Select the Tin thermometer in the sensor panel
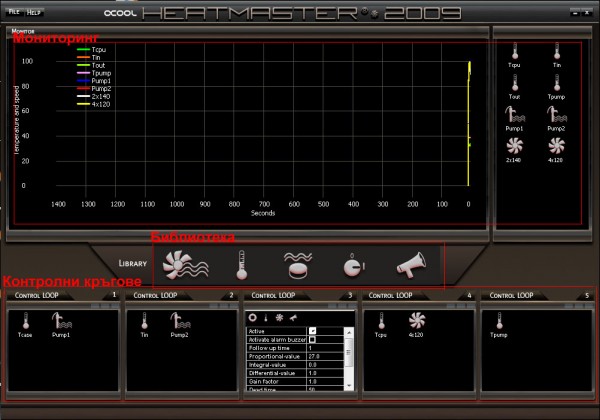 click(557, 51)
